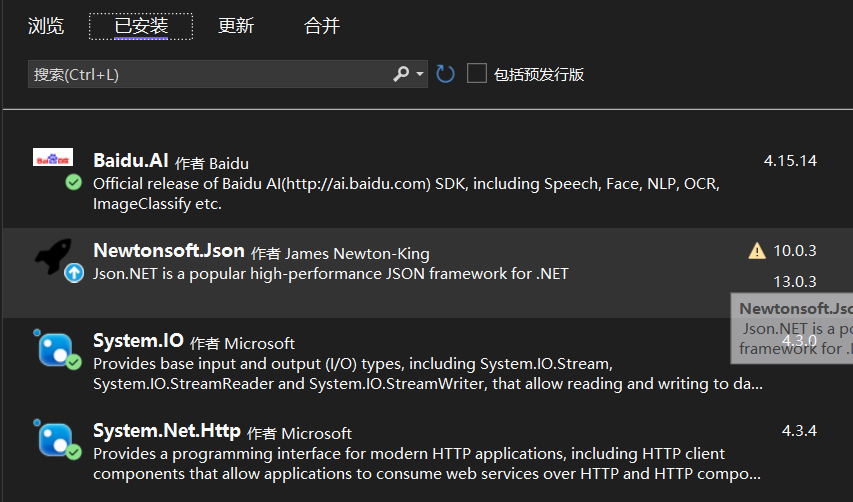Click the magnifier search icon
This screenshot has width=853, height=502.
(401, 73)
